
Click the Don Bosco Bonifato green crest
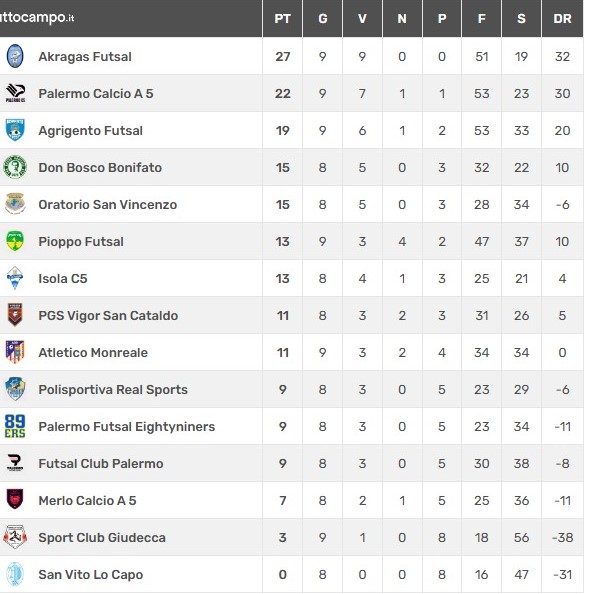pos(15,167)
